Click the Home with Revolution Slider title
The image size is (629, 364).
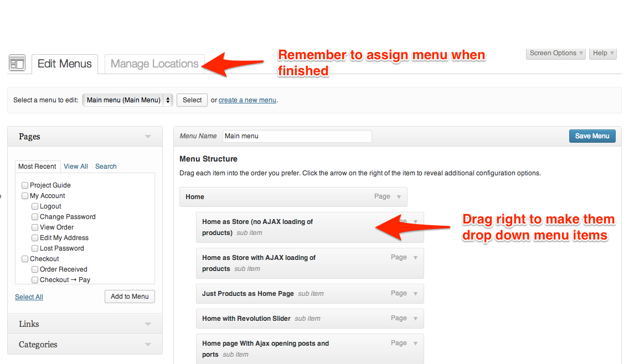[246, 319]
